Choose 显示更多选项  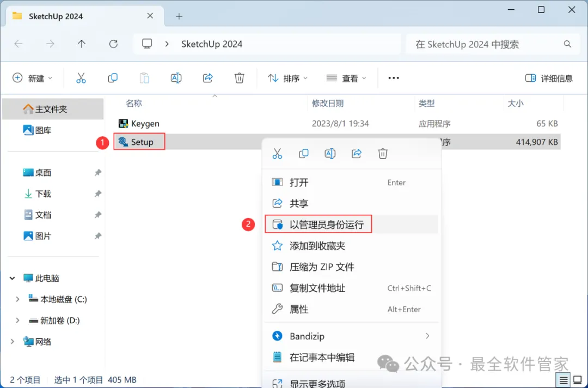pos(351,383)
